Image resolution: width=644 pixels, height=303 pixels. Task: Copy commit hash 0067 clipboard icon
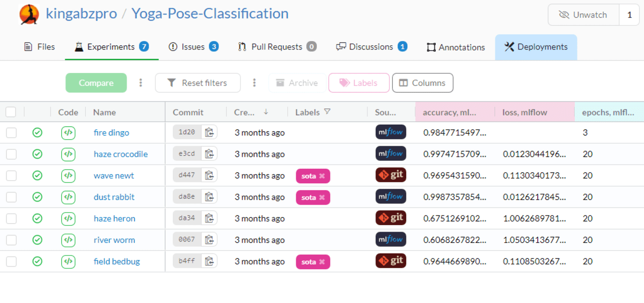(209, 240)
